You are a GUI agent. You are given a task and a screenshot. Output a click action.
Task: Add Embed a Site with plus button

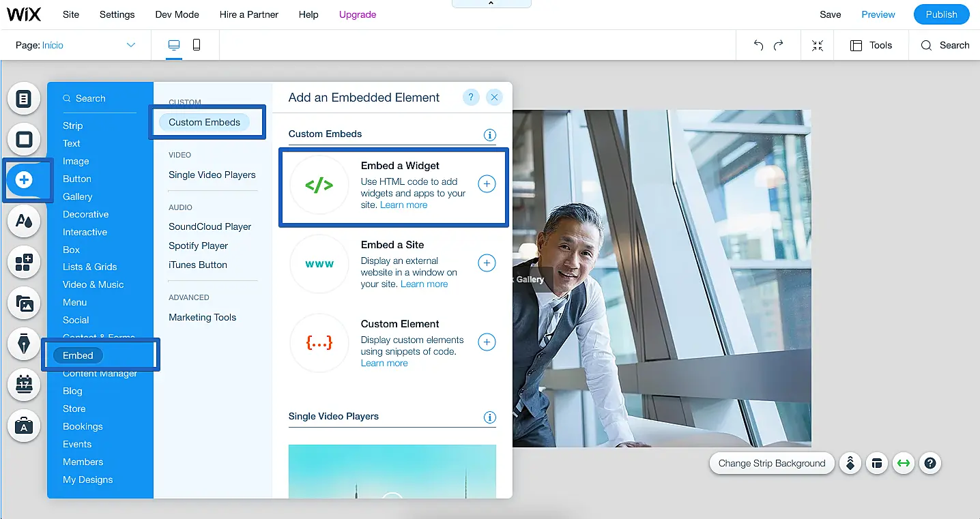(x=487, y=263)
